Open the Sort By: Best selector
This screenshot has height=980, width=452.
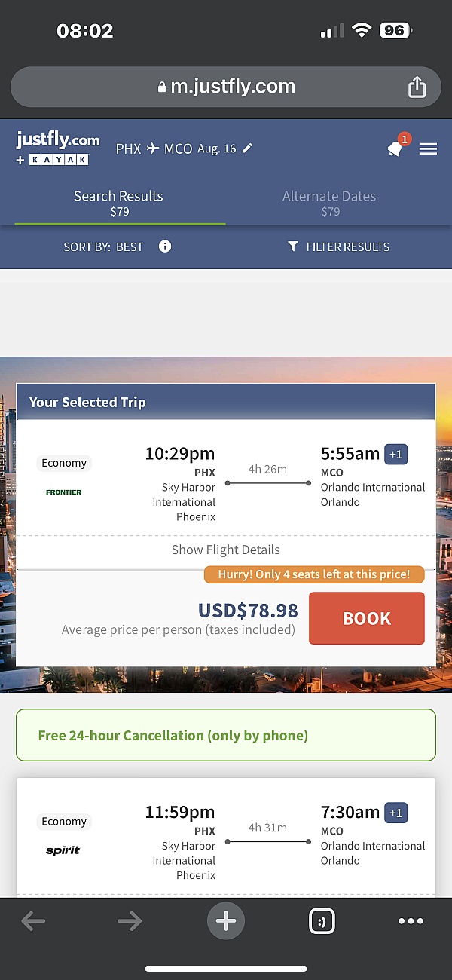pos(103,247)
